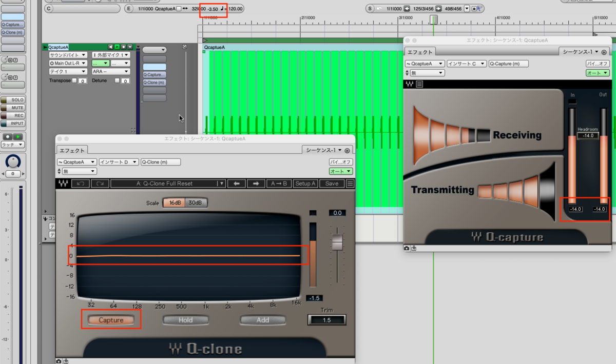
Task: Click the Hold button in Q-Clone
Action: point(186,320)
